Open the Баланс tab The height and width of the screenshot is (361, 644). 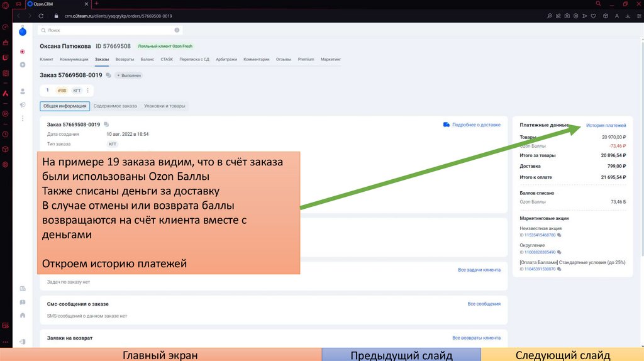click(x=147, y=59)
